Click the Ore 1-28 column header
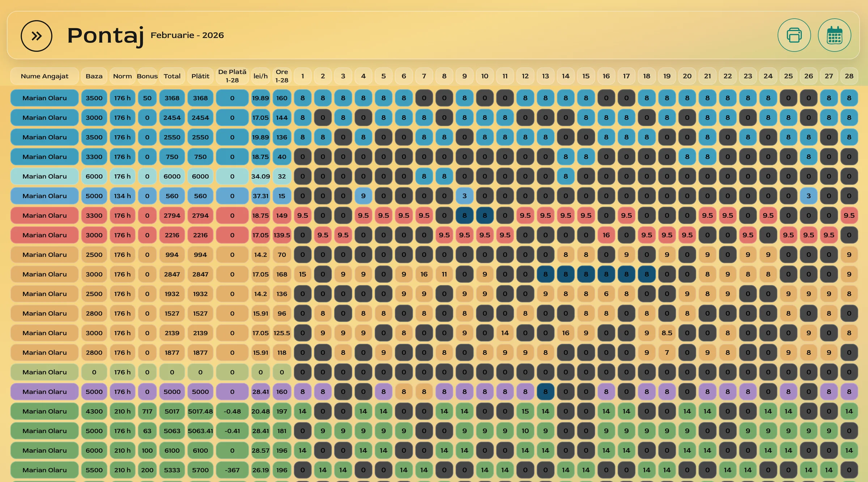The image size is (868, 482). [x=282, y=76]
